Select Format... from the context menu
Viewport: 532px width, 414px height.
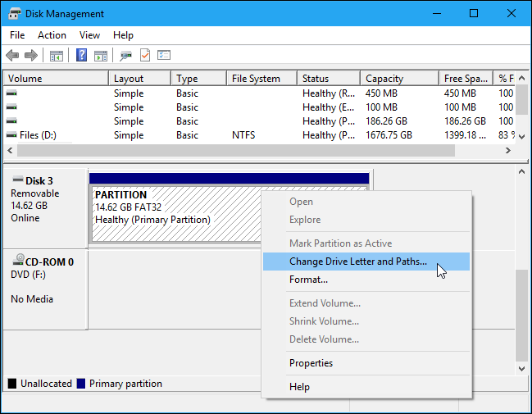click(308, 280)
